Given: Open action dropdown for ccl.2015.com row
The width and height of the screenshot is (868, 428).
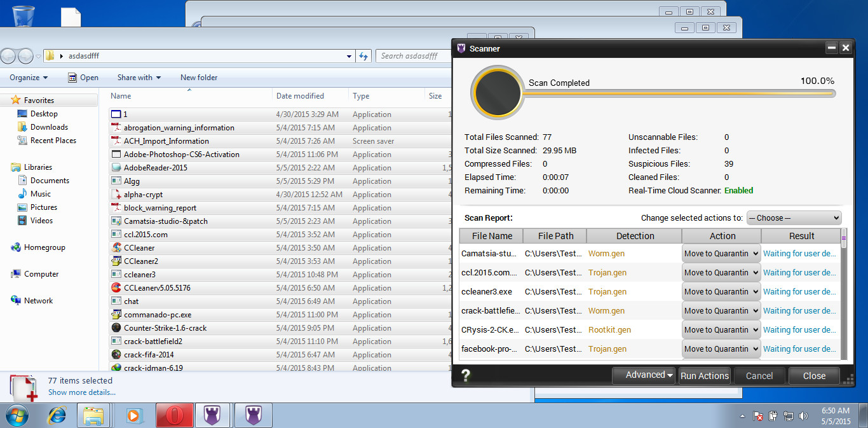Looking at the screenshot, I should click(722, 272).
